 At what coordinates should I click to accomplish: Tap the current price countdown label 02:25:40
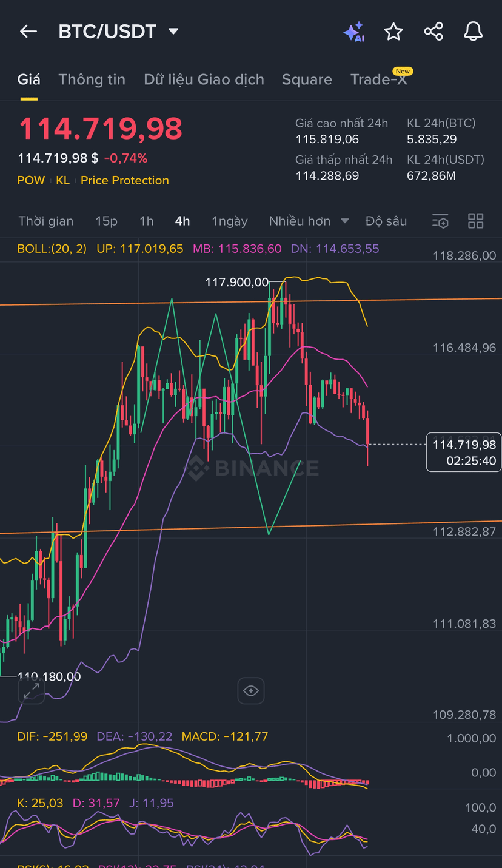(471, 461)
